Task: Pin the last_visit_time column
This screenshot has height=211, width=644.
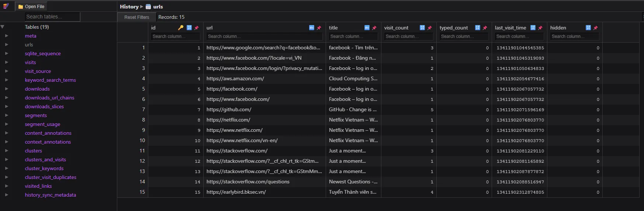Action: pyautogui.click(x=540, y=28)
